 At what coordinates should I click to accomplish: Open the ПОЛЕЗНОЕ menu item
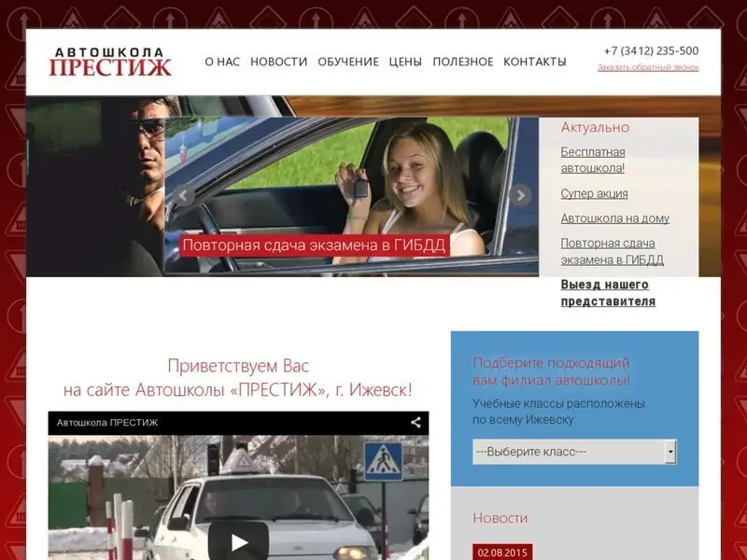(462, 62)
